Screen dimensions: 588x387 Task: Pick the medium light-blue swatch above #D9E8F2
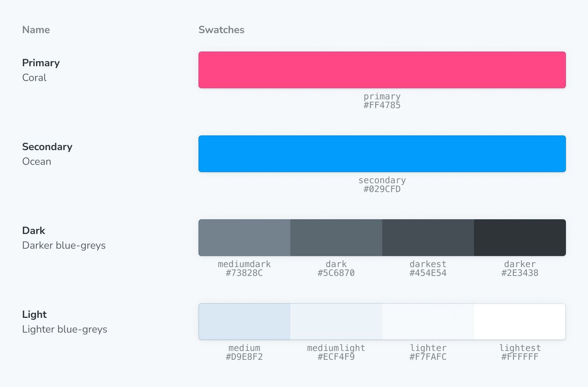point(244,322)
